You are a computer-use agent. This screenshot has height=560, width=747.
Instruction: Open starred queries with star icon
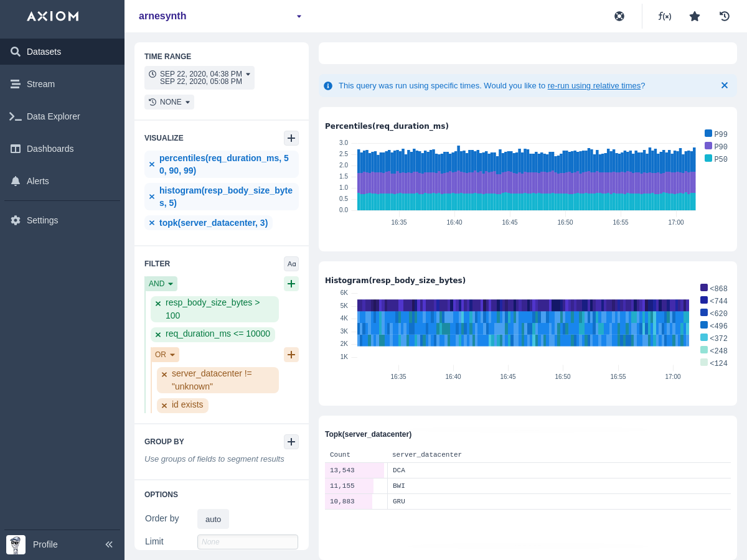point(695,16)
